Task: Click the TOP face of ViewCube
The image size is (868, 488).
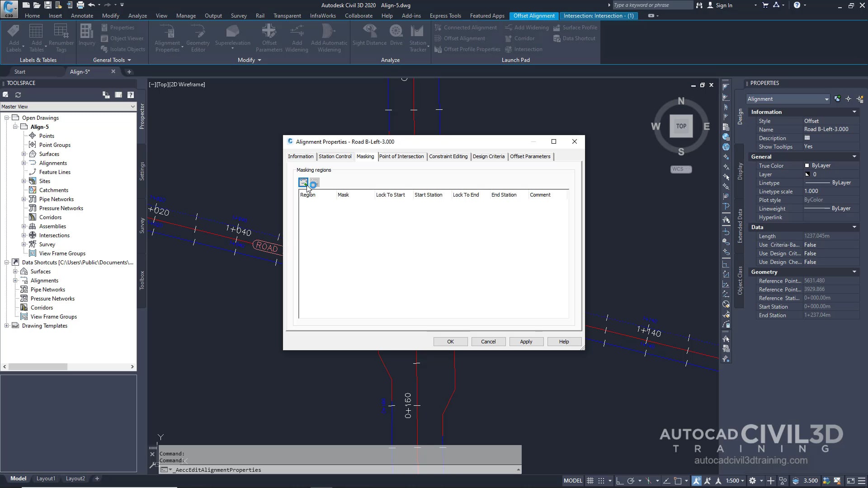Action: tap(681, 126)
